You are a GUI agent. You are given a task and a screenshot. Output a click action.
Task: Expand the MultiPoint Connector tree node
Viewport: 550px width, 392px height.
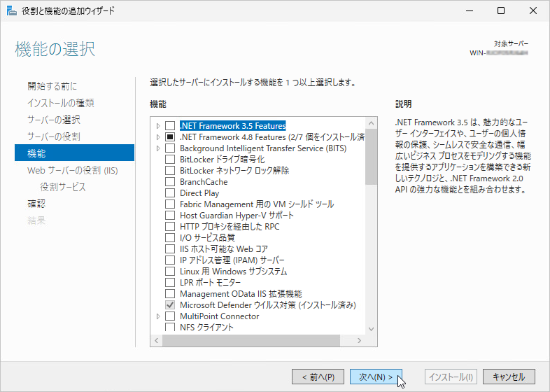tap(158, 316)
